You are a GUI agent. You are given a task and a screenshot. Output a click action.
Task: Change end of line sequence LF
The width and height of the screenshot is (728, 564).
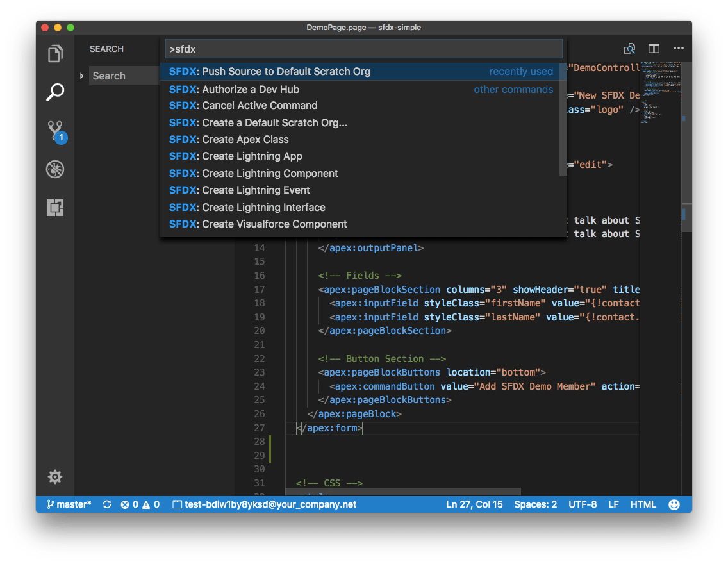pos(613,504)
